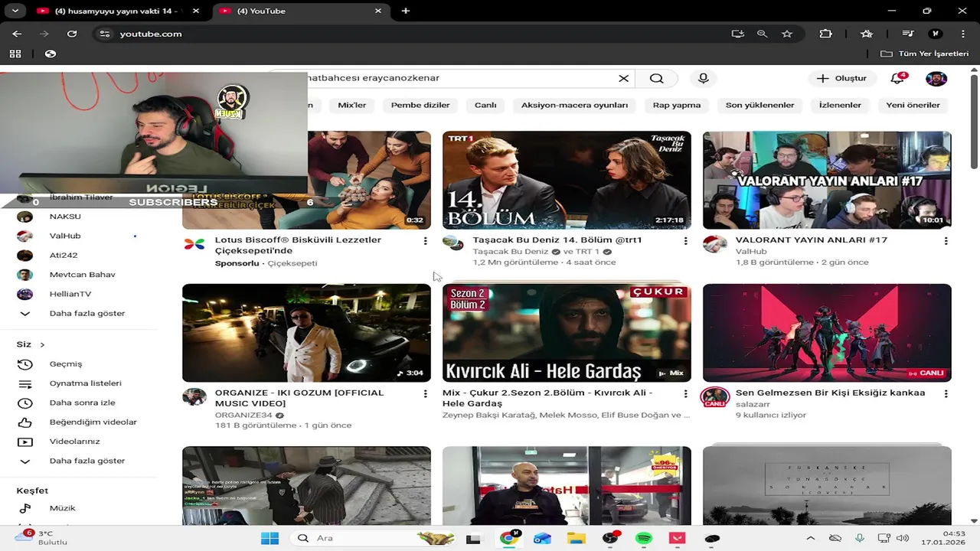This screenshot has width=980, height=551.
Task: Bookmark this page with the star icon
Action: [787, 34]
